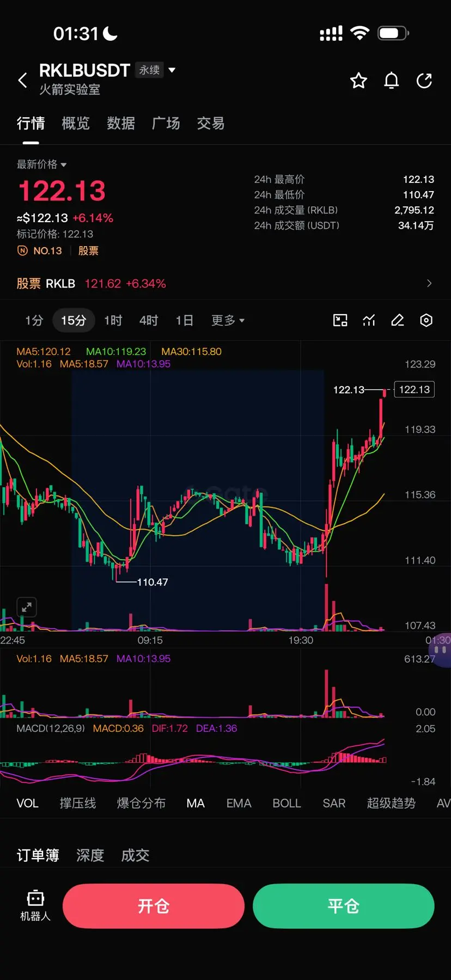Screen dimensions: 451x980
Task: Open the 最新价格 price type dropdown
Action: point(41,164)
